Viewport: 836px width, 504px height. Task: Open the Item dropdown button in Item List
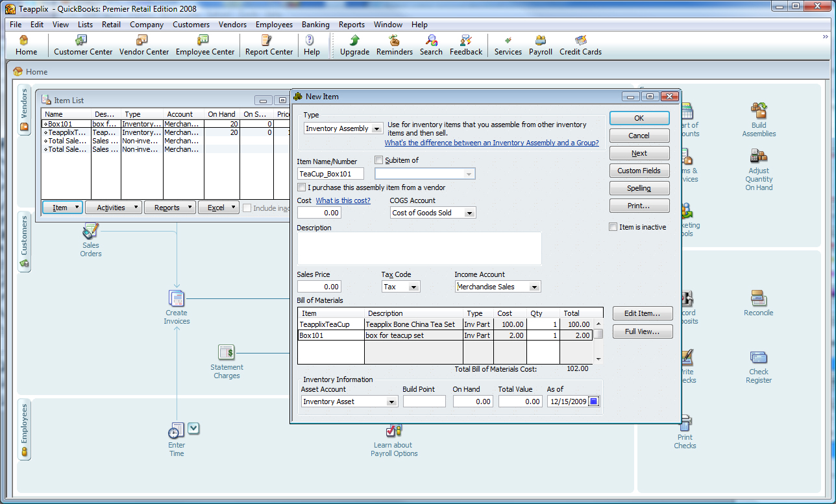62,208
